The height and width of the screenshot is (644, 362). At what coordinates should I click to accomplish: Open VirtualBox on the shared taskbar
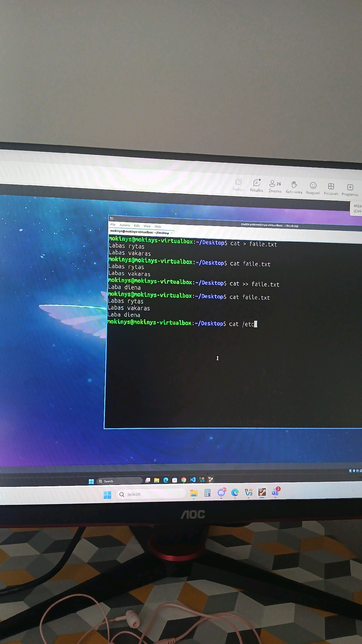tap(202, 480)
